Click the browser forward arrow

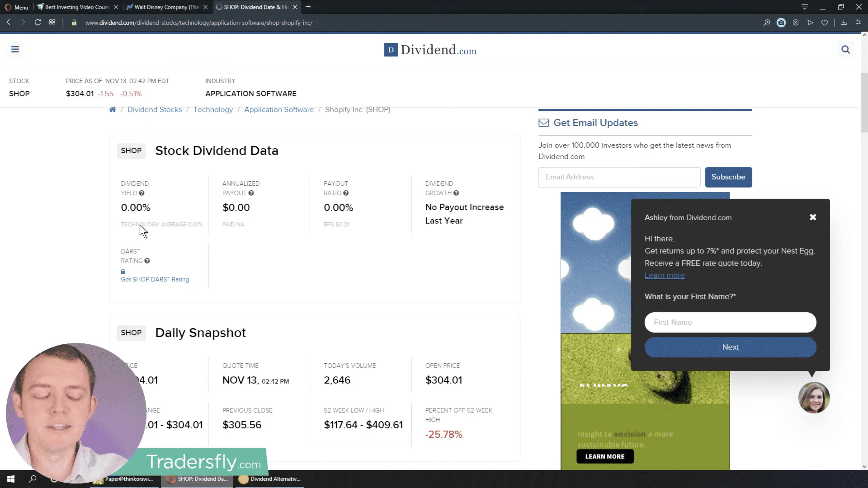(x=23, y=23)
